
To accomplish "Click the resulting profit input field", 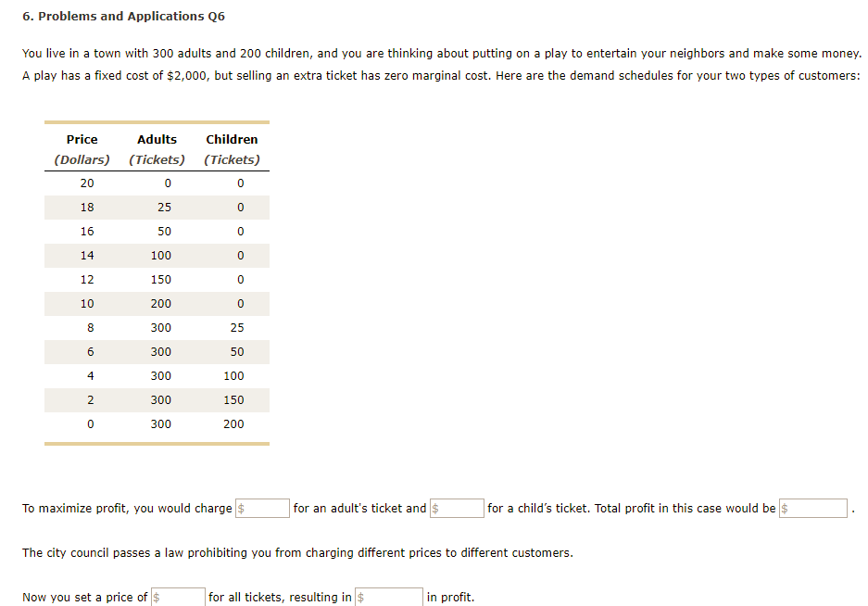I will click(388, 596).
